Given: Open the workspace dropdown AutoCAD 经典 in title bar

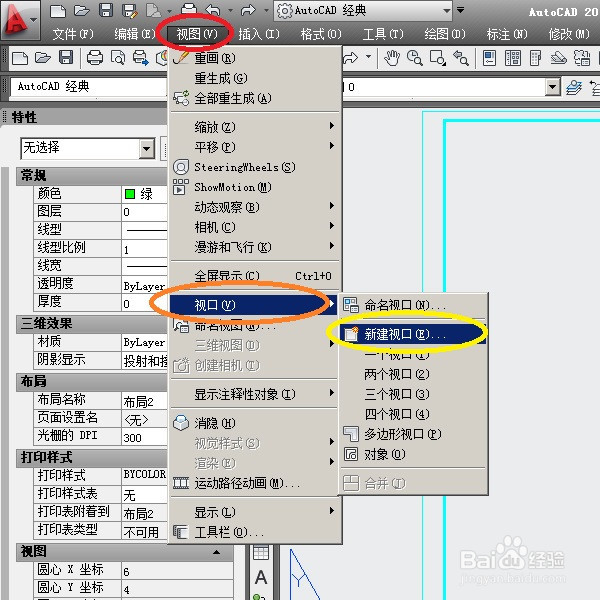Looking at the screenshot, I should [363, 11].
